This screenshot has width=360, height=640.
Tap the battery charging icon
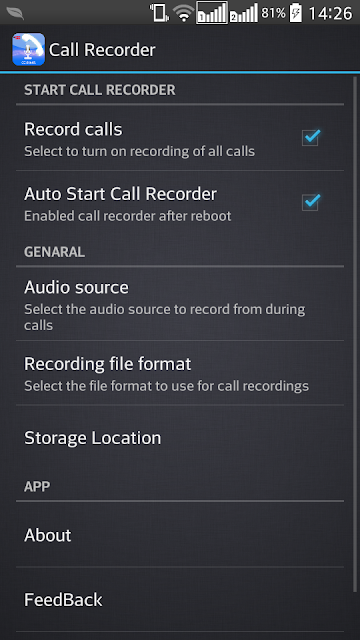[x=296, y=13]
